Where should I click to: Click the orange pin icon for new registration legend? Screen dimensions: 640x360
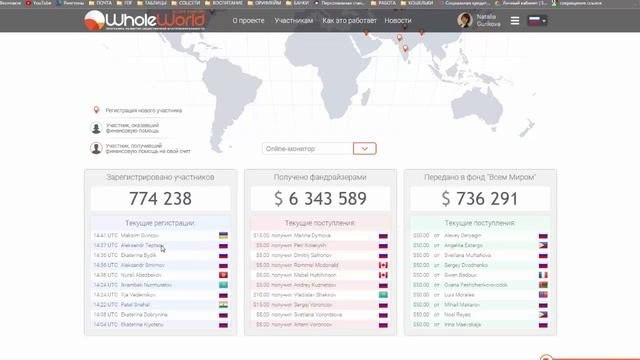[96, 110]
